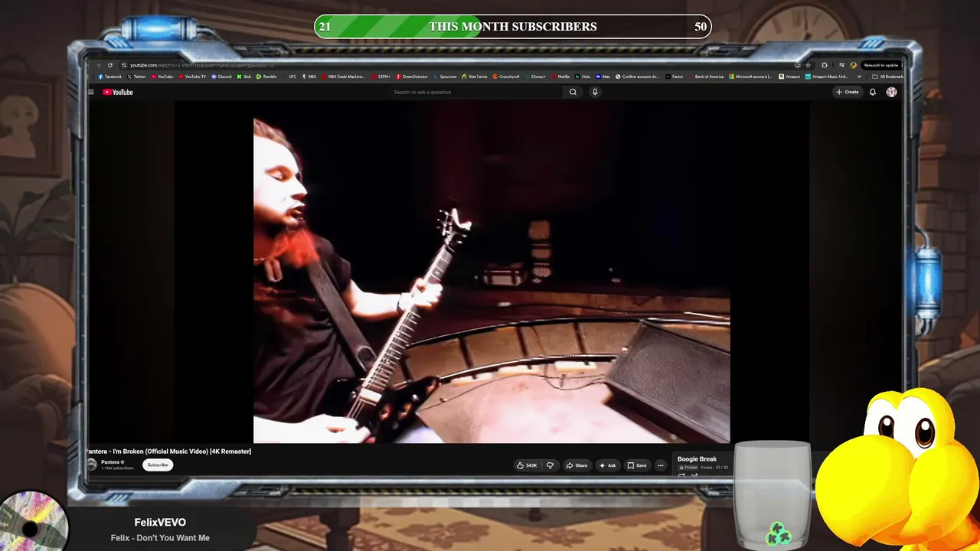This screenshot has height=551, width=980.
Task: Open the Hulu bookmark
Action: click(583, 77)
